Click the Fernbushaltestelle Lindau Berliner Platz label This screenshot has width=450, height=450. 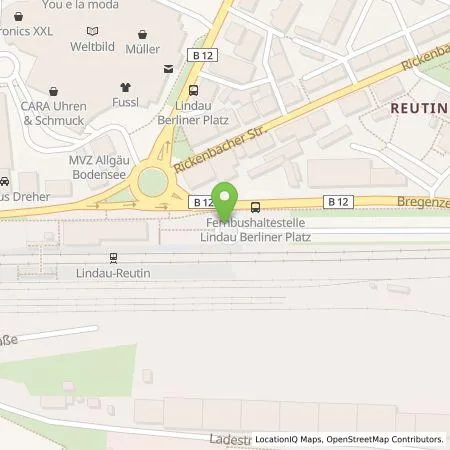pos(255,230)
